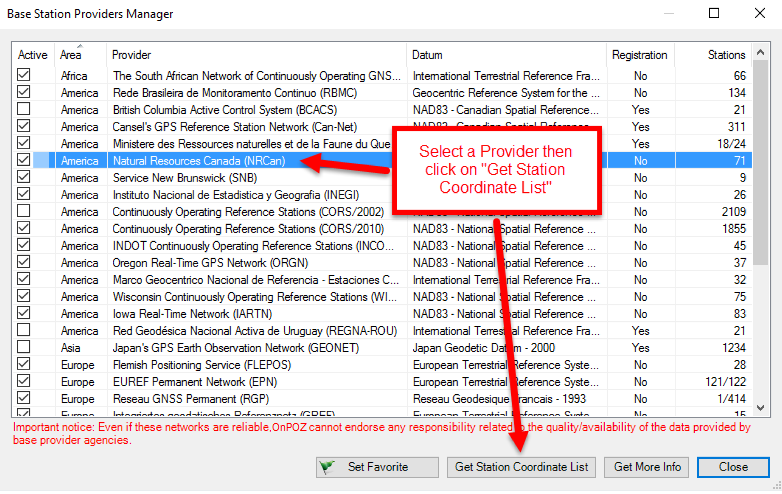Toggle Cansel's Can-Net provider checkbox
This screenshot has height=494, width=782.
pyautogui.click(x=23, y=126)
